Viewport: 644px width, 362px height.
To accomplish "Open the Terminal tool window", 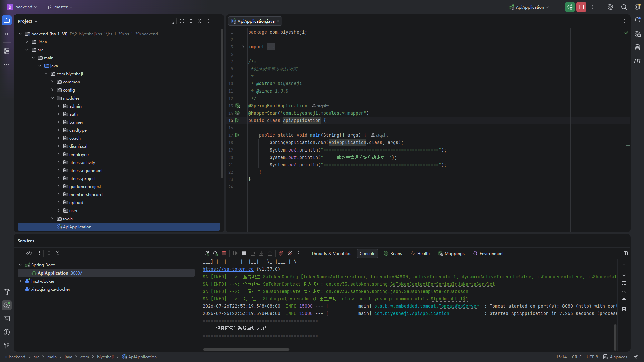I will pos(7,319).
